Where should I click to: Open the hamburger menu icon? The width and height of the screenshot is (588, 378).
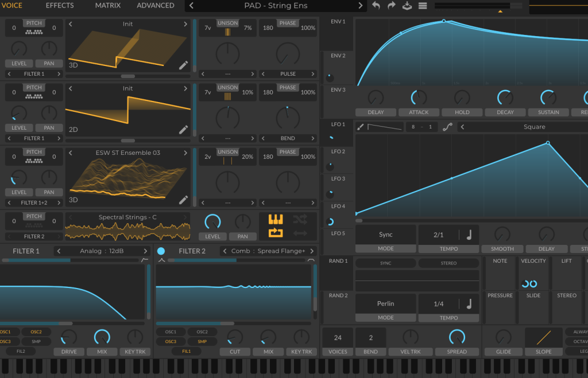(x=423, y=6)
